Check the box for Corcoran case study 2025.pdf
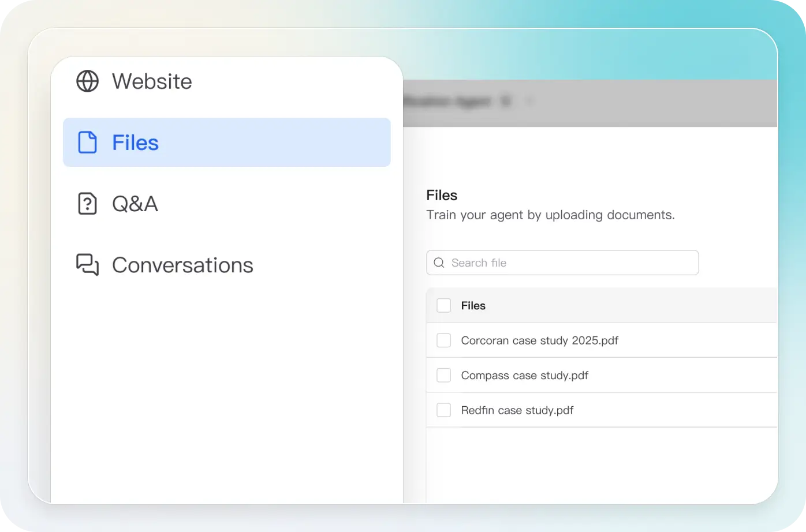 pos(443,340)
